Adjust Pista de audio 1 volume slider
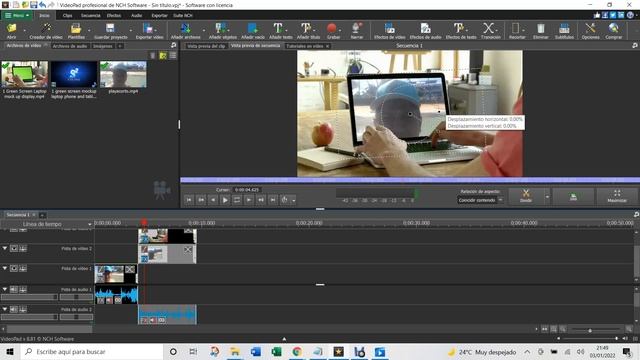This screenshot has width=640, height=360. pos(29,297)
